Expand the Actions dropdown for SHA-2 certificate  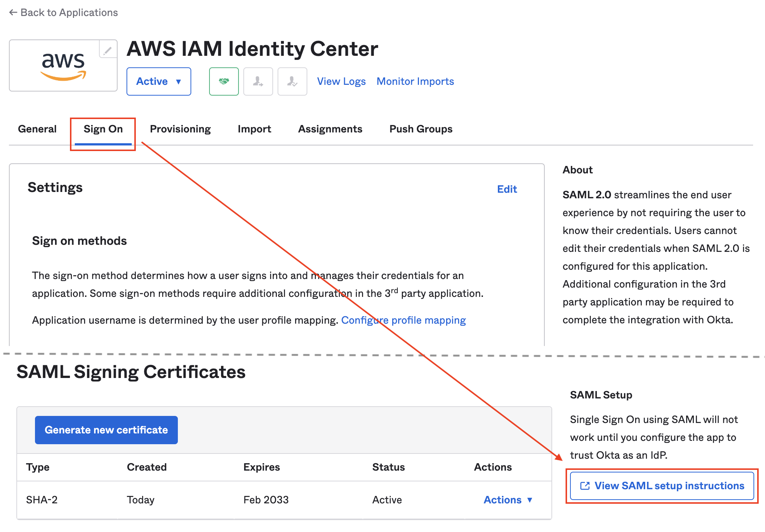pyautogui.click(x=508, y=500)
